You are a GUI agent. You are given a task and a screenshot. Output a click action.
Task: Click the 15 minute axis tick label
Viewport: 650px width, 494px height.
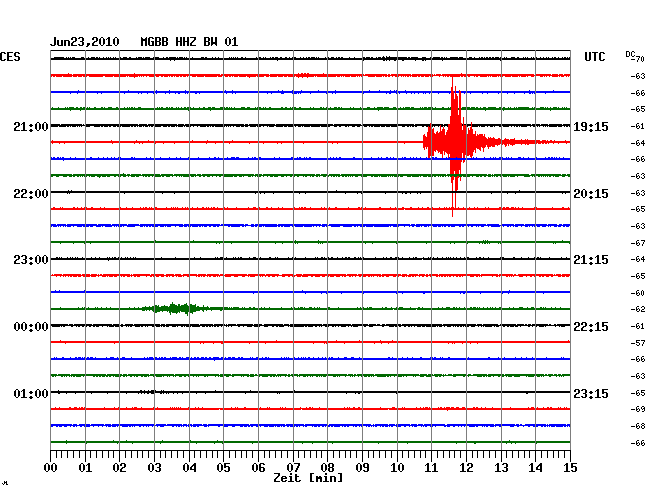(x=570, y=467)
